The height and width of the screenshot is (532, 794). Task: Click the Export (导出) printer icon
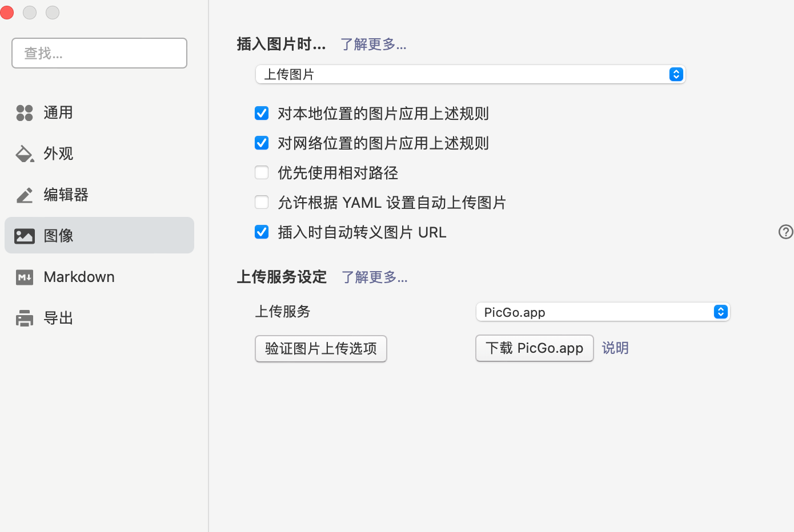[x=25, y=319]
